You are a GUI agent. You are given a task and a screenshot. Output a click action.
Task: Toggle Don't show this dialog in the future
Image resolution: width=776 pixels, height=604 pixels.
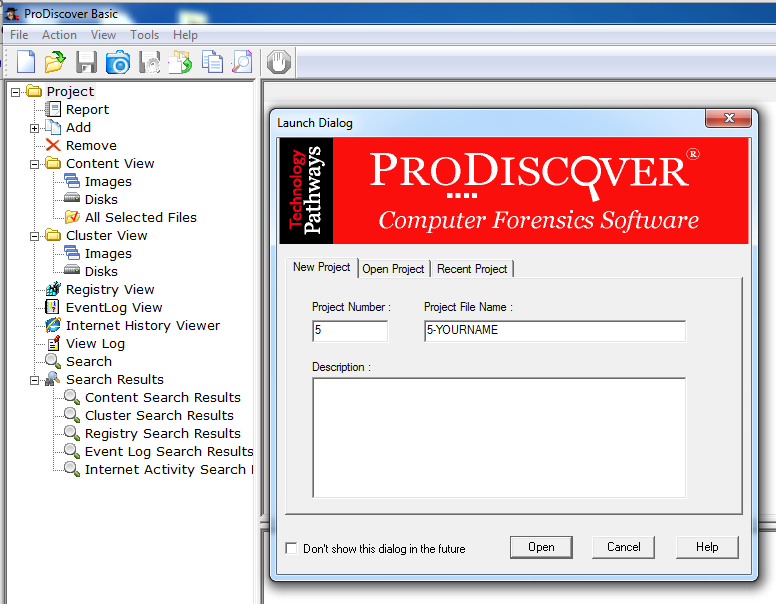(x=291, y=548)
